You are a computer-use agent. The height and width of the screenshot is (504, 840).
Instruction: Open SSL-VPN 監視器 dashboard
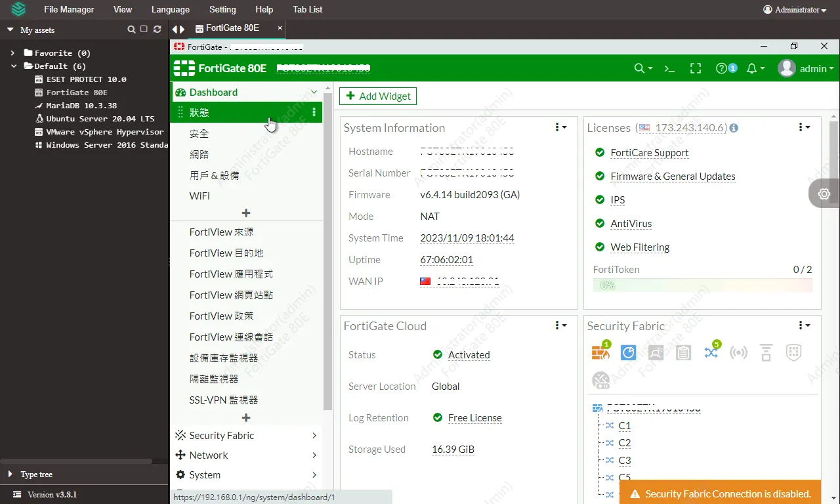pyautogui.click(x=224, y=400)
